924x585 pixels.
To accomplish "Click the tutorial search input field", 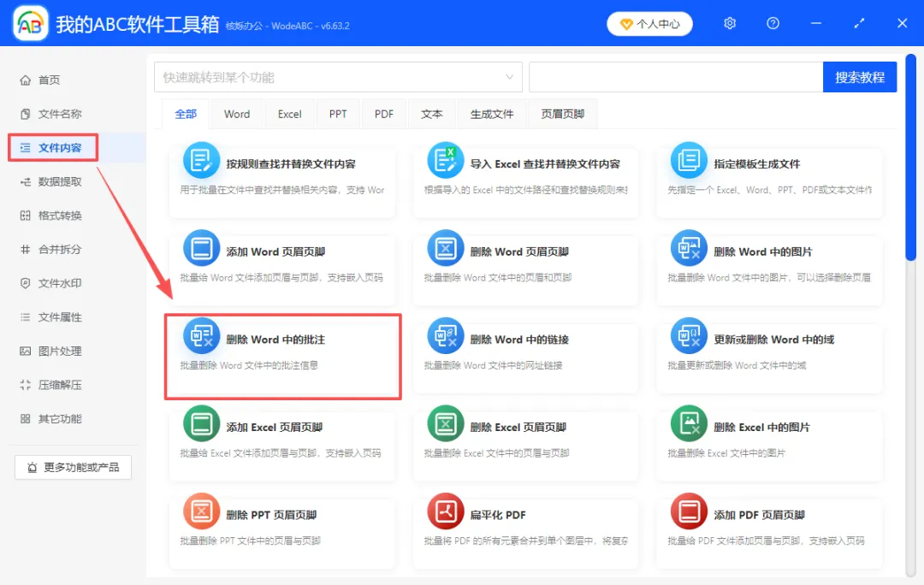I will pyautogui.click(x=676, y=77).
